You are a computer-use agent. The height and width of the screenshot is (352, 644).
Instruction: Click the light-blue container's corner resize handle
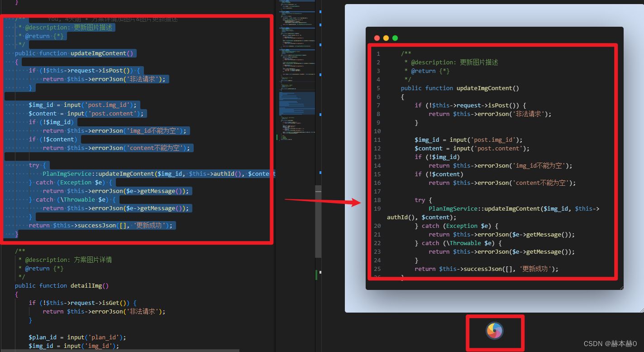(641, 310)
